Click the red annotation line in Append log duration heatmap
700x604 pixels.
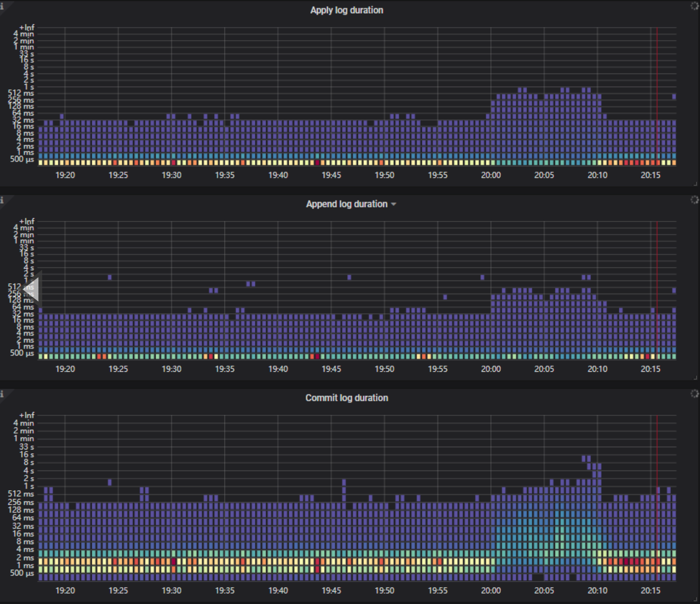657,290
